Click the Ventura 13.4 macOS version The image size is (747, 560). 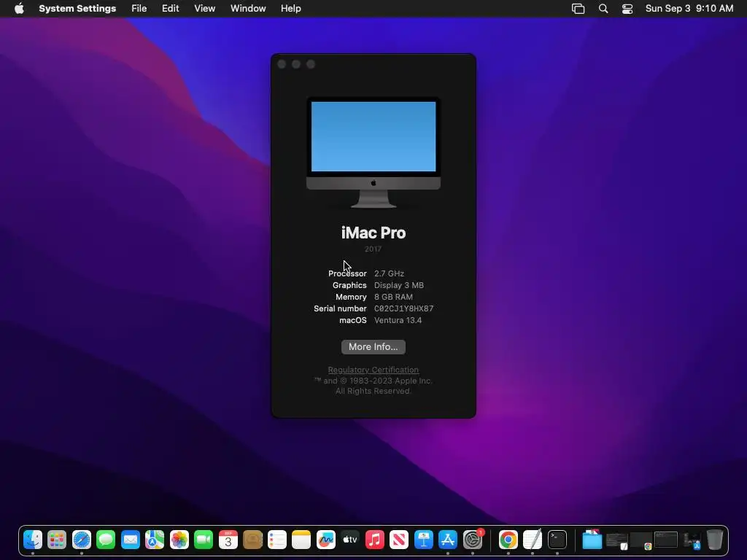pos(398,320)
